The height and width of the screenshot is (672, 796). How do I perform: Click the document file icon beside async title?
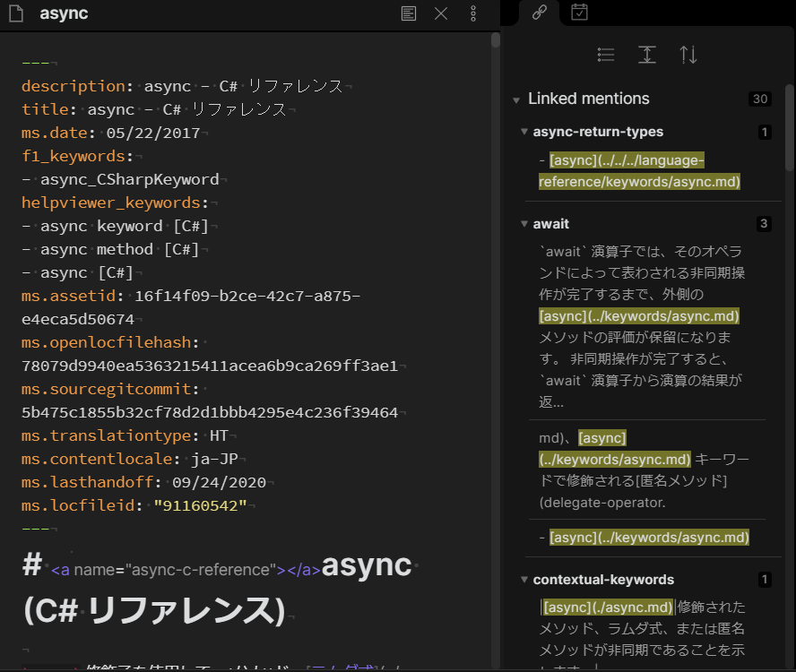(x=16, y=13)
